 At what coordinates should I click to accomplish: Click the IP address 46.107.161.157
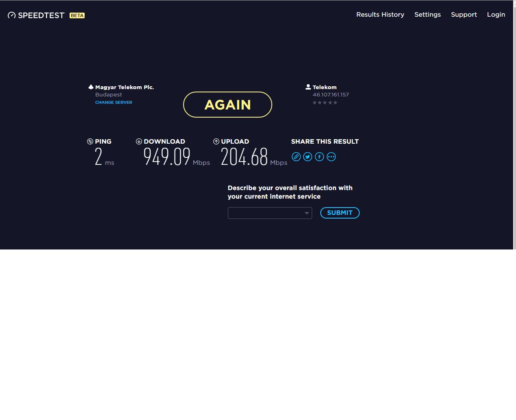point(330,94)
